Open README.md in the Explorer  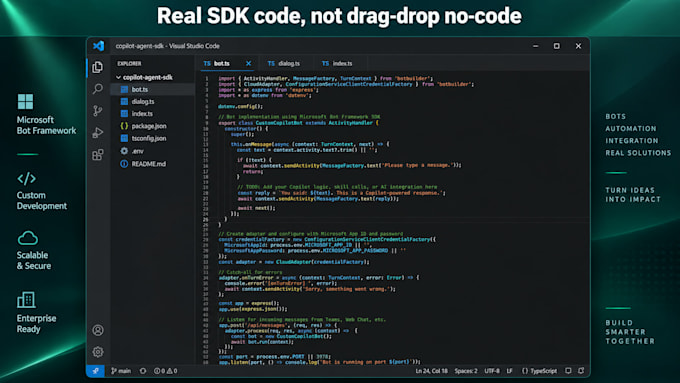[152, 164]
